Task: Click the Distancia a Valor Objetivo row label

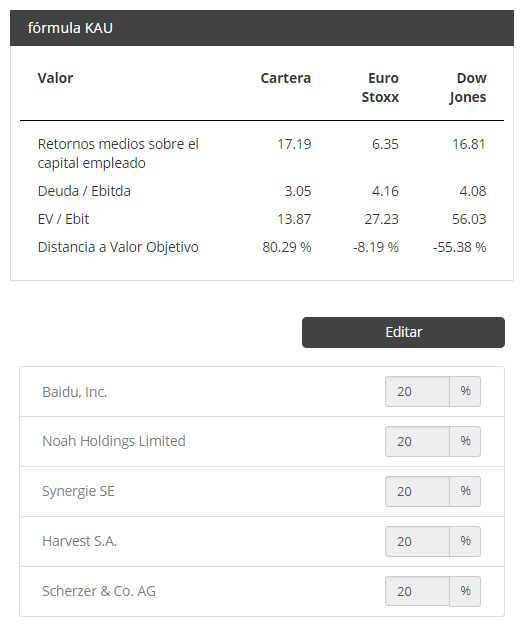Action: coord(118,247)
